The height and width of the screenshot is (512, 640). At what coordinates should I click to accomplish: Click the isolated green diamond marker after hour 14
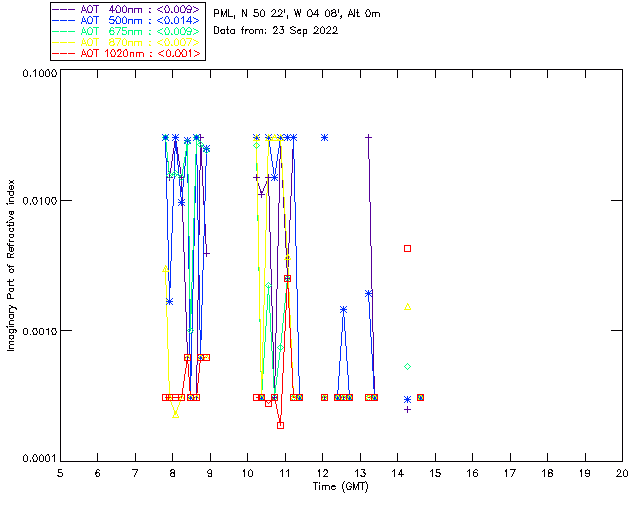click(407, 367)
